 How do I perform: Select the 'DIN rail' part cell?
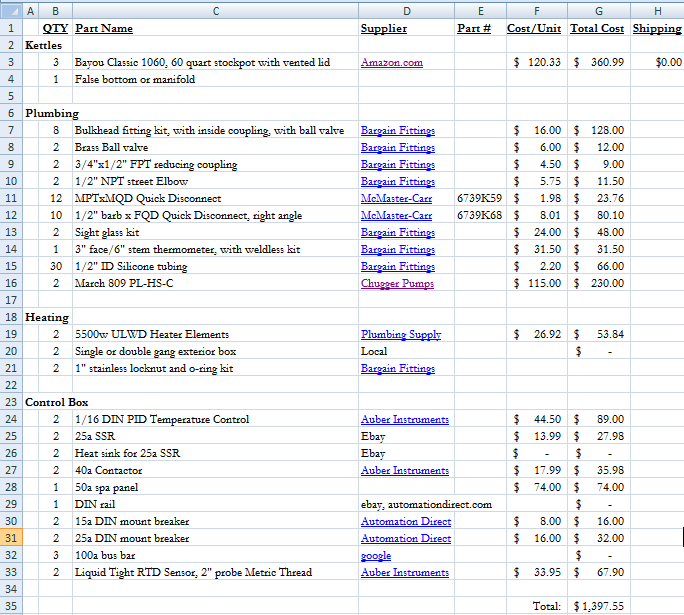click(215, 505)
